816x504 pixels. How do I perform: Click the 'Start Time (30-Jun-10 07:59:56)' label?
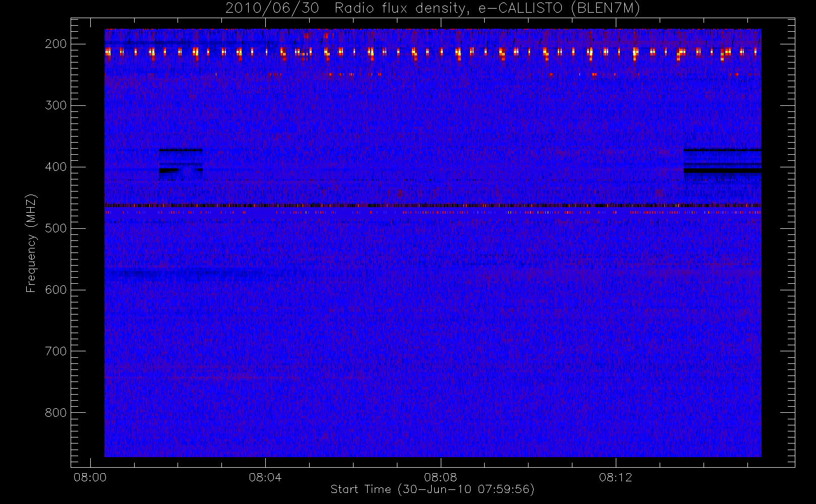click(432, 489)
